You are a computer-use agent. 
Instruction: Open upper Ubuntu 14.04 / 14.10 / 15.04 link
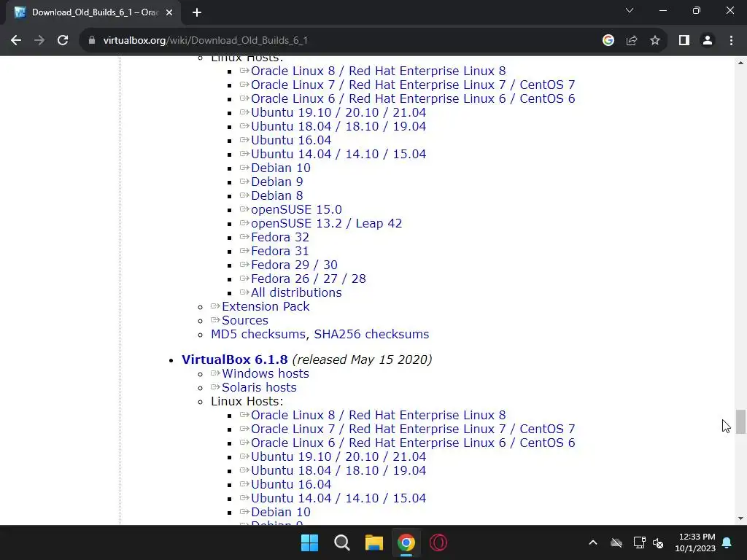[x=338, y=155]
